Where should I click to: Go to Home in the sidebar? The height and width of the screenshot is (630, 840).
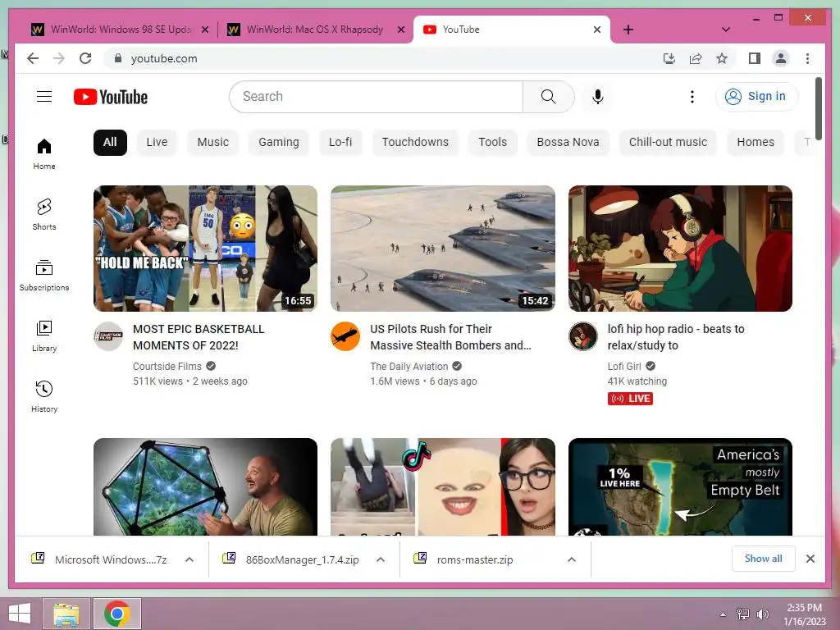pos(44,153)
